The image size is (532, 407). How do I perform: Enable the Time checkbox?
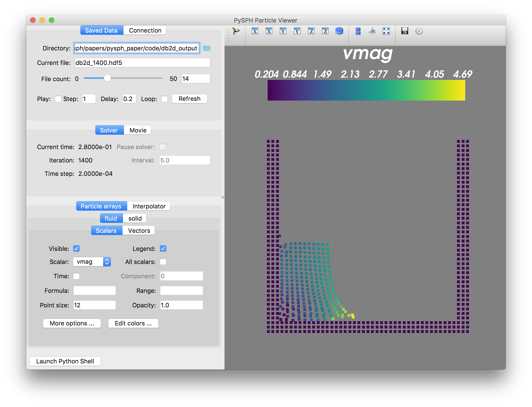coord(76,276)
